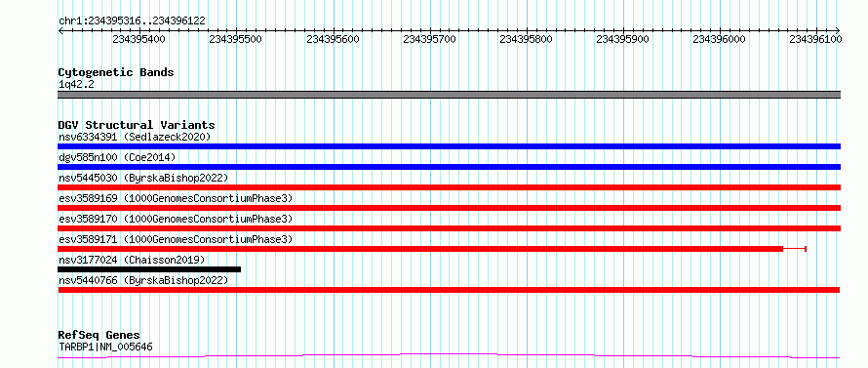Click the nsv6334391 (Sedlazeck2020) label
Image resolution: width=868 pixels, height=368 pixels.
(x=135, y=137)
